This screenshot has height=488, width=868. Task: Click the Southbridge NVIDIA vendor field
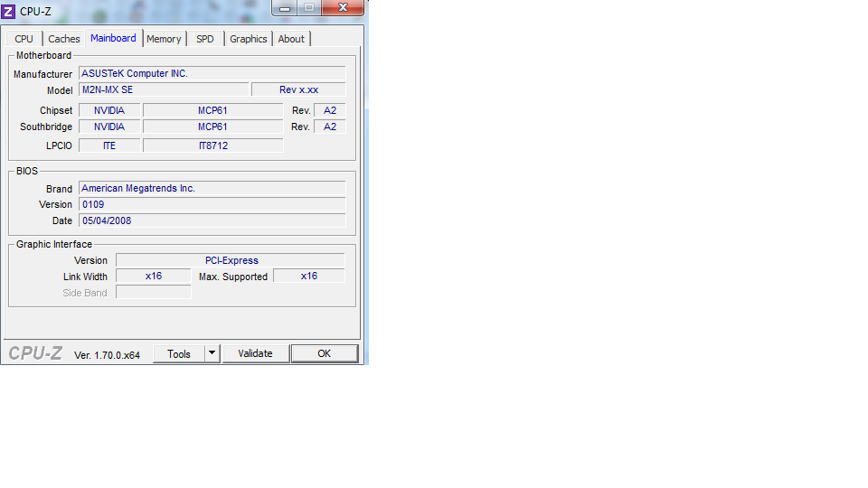[109, 127]
